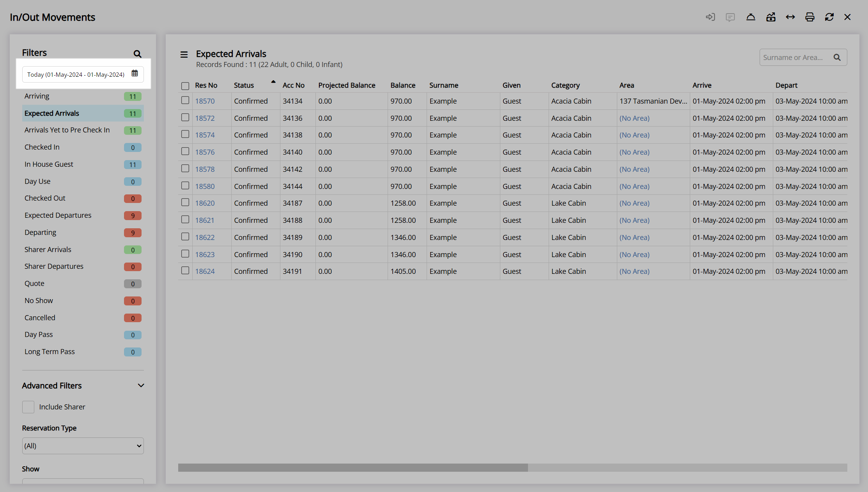The height and width of the screenshot is (492, 868).
Task: Click the sort arrow above Status column
Action: 273,81
